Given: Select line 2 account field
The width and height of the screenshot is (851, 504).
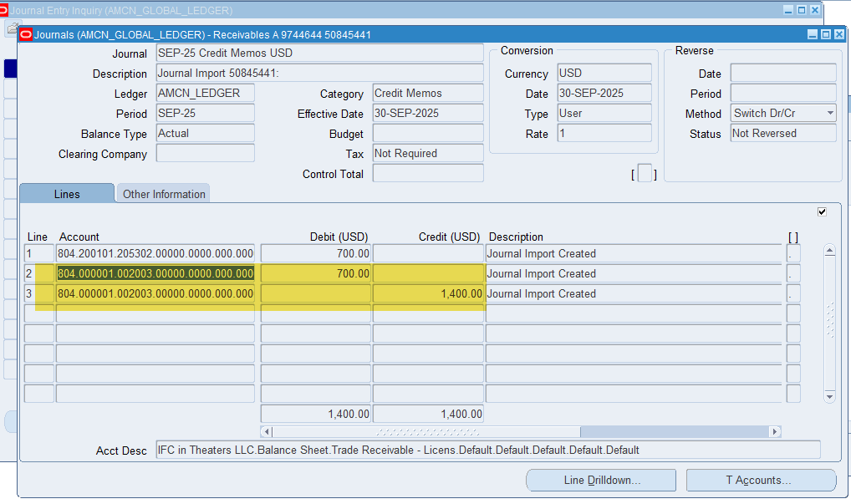Looking at the screenshot, I should pyautogui.click(x=155, y=273).
